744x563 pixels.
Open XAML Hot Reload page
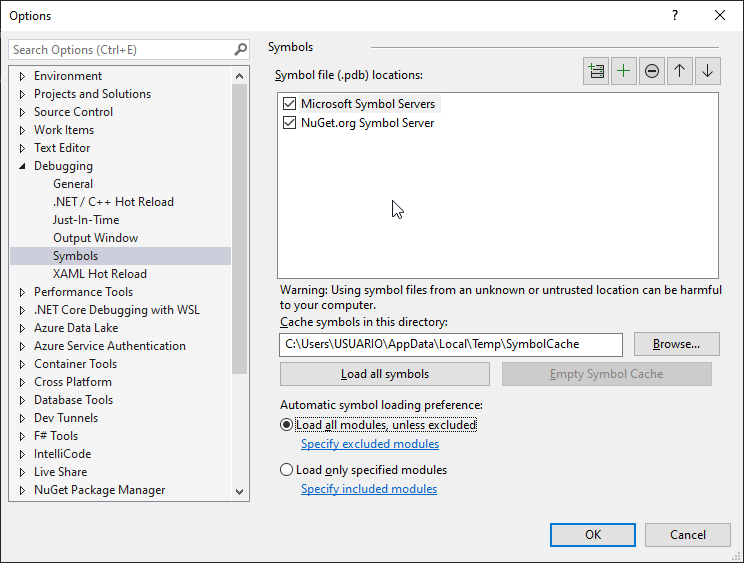pos(100,274)
